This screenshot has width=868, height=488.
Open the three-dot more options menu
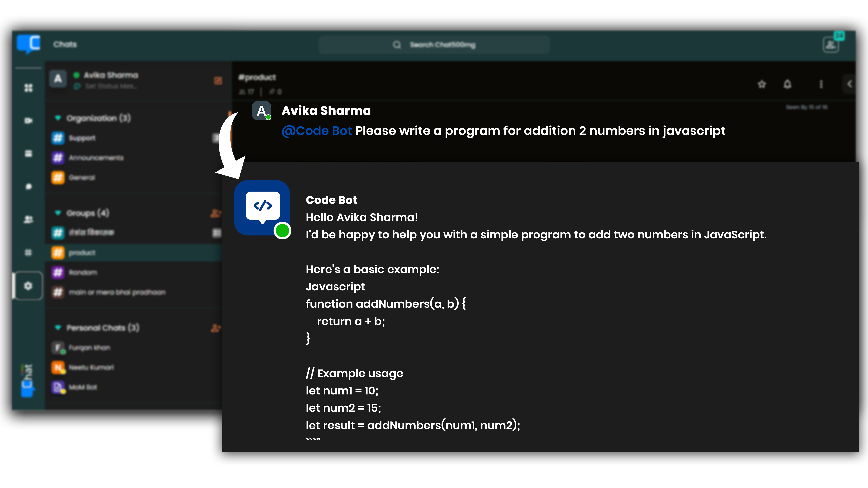pos(821,84)
